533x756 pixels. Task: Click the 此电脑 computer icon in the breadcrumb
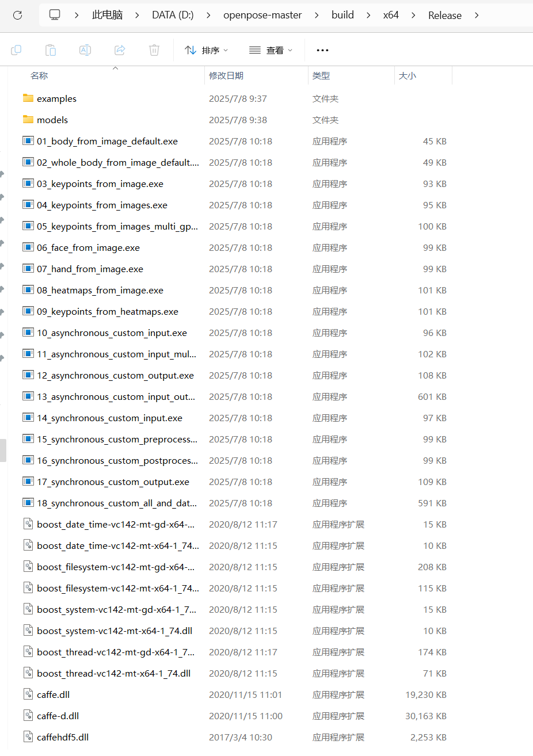coord(54,14)
